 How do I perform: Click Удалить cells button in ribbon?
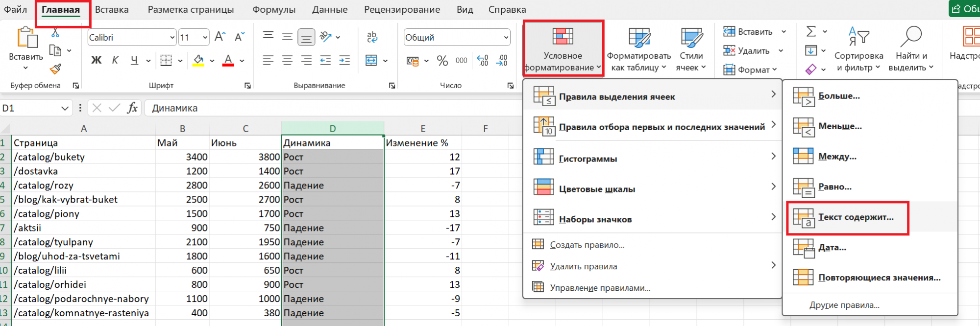coord(747,51)
